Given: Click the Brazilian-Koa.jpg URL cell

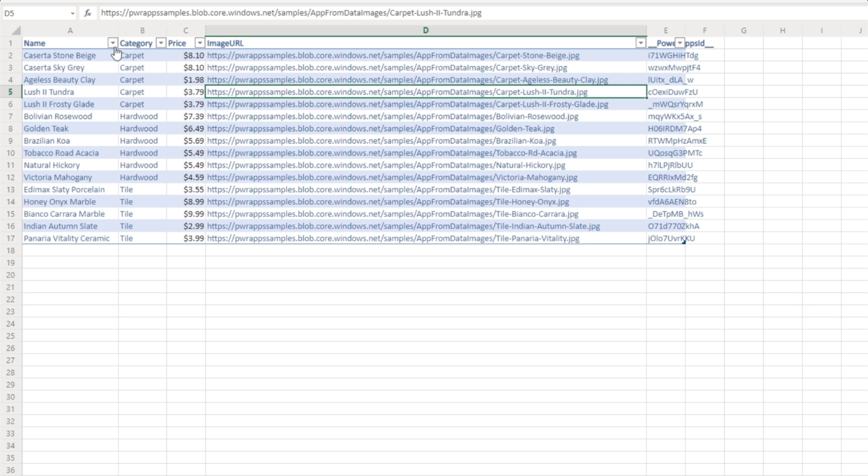Looking at the screenshot, I should coord(426,141).
